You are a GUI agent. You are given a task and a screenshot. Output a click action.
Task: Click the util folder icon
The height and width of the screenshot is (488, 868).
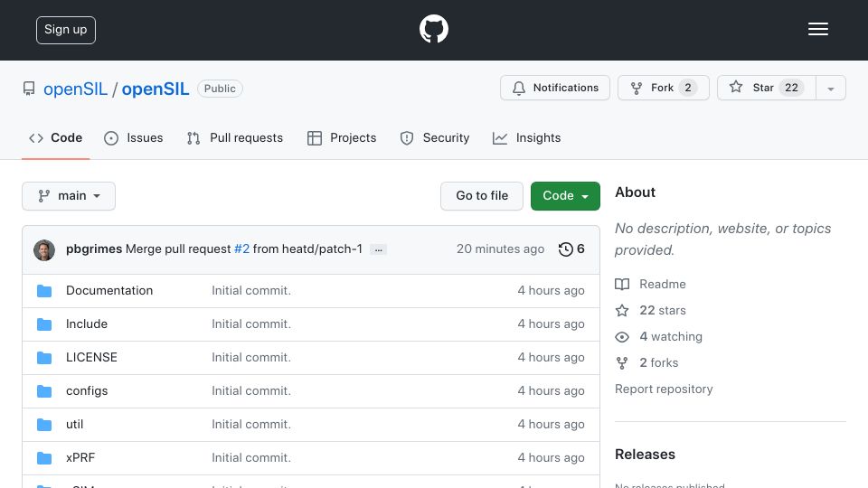(x=44, y=425)
